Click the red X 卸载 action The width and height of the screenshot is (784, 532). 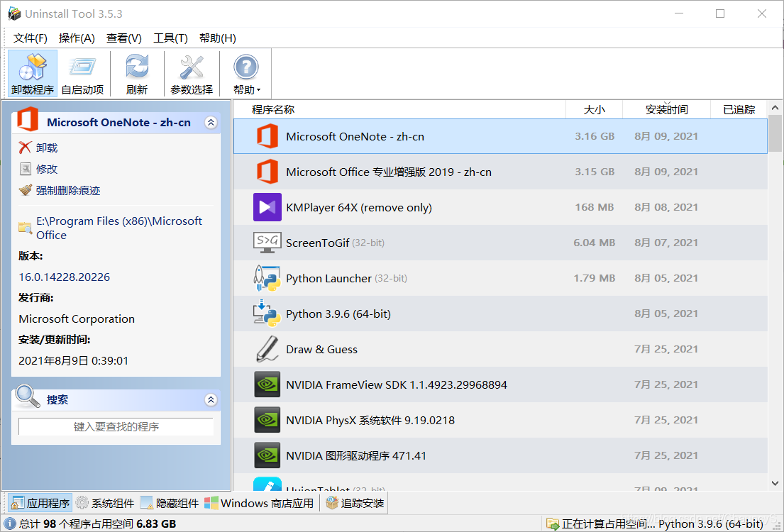pyautogui.click(x=38, y=148)
